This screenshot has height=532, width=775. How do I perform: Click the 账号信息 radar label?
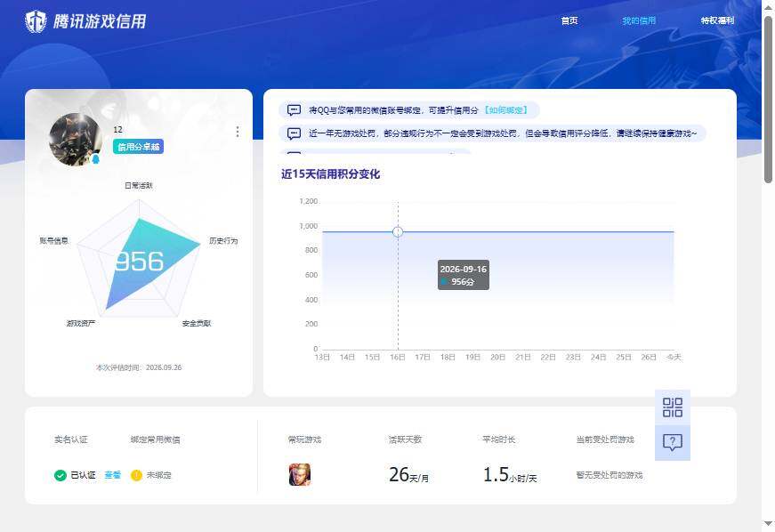tap(54, 241)
